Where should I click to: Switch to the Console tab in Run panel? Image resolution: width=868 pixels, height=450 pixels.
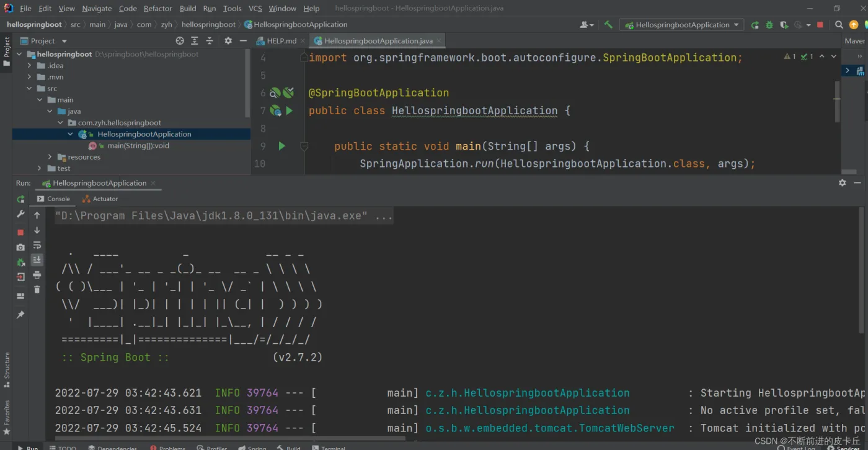[53, 199]
